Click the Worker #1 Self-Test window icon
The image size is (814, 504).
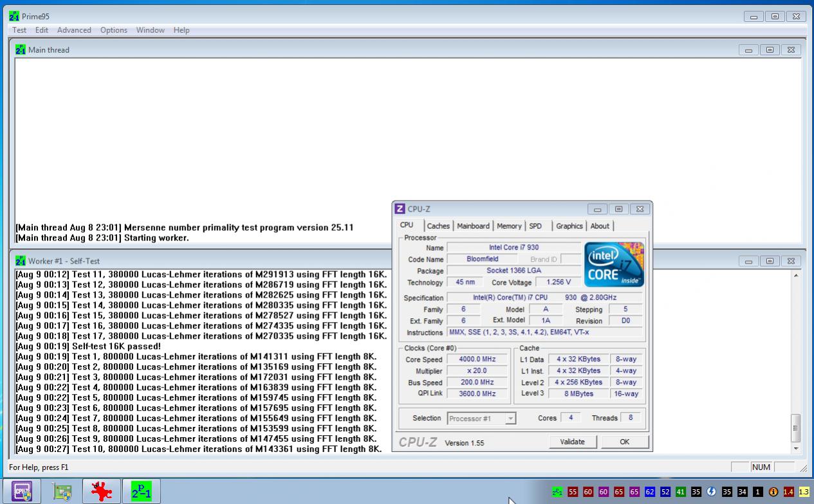pos(21,261)
